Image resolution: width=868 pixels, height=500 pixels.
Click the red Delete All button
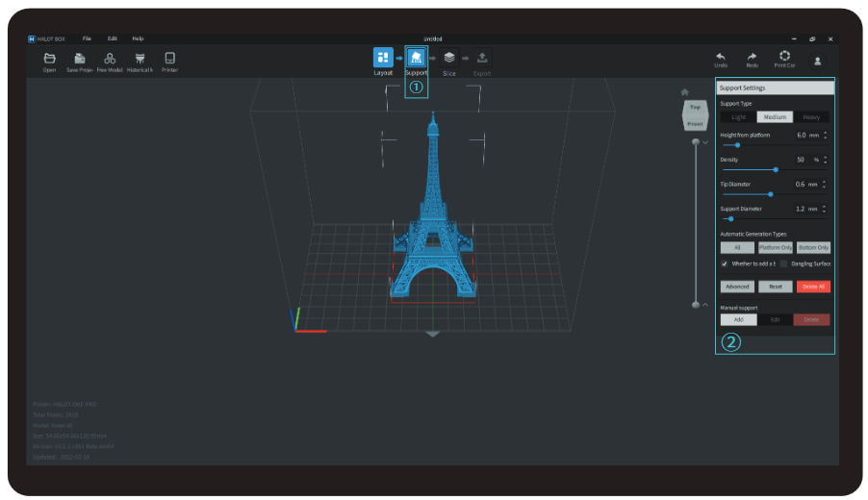814,287
